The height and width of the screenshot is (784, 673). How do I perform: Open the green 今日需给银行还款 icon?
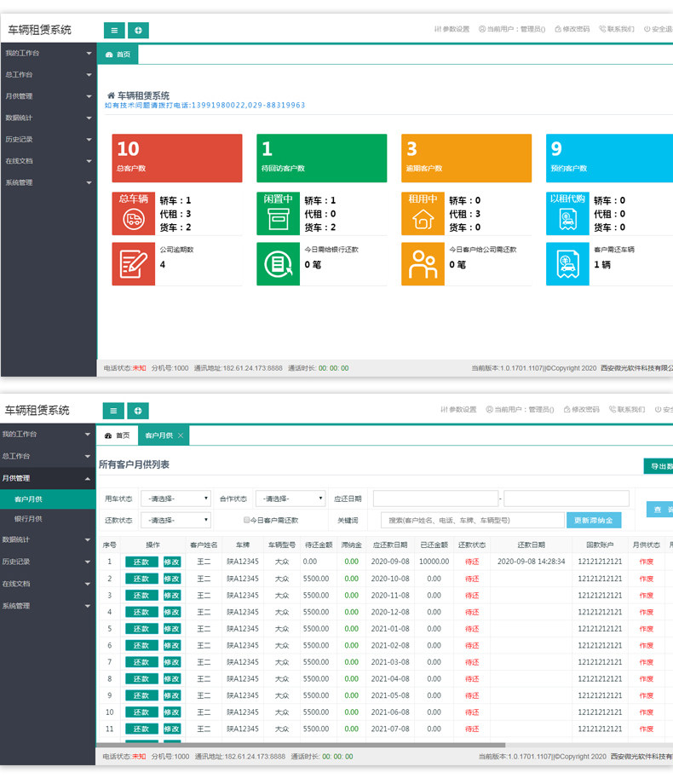click(x=278, y=264)
